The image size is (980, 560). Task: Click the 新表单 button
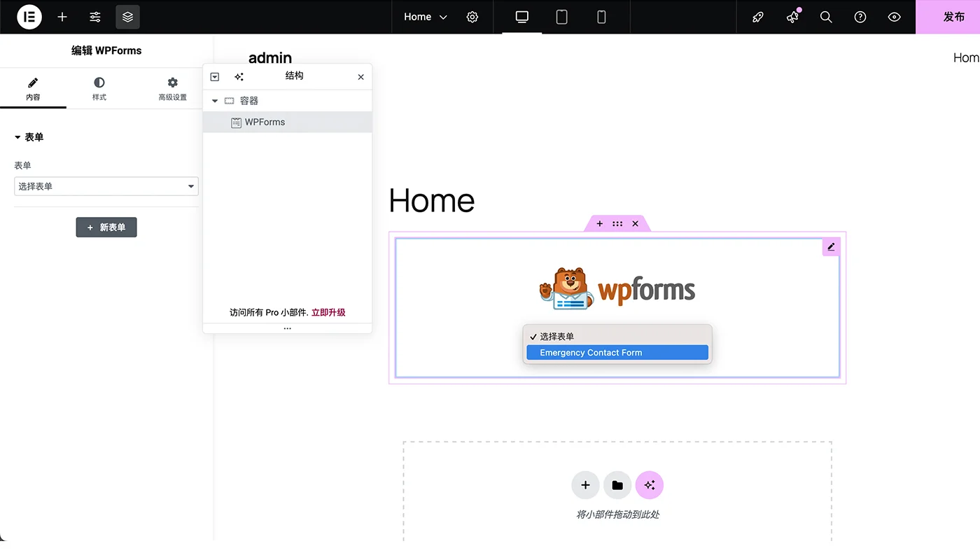[x=106, y=227]
